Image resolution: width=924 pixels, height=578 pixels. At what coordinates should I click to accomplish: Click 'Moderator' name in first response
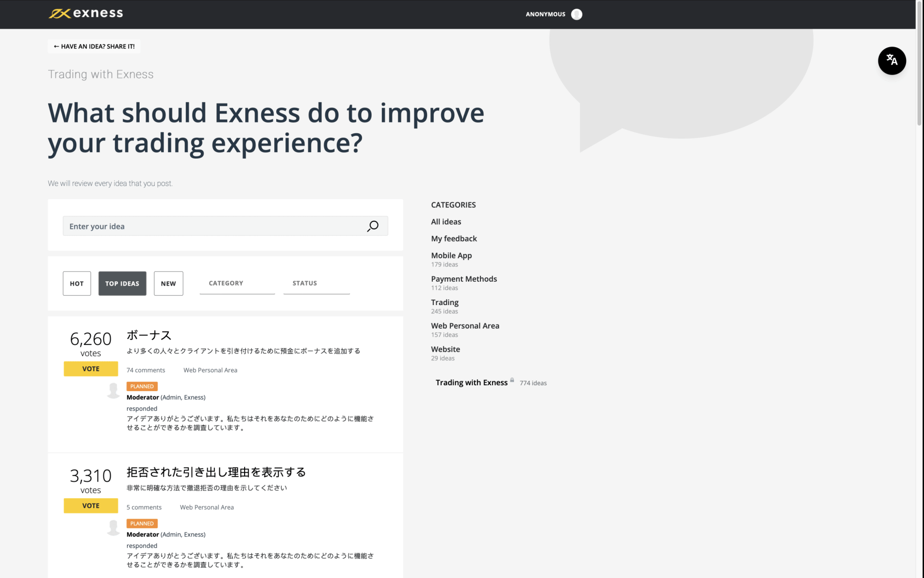click(142, 397)
